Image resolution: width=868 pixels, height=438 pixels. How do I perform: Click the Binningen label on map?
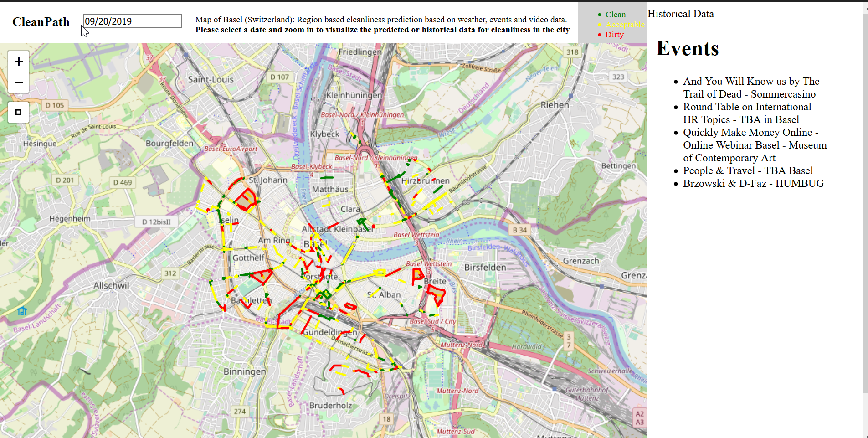tap(245, 371)
